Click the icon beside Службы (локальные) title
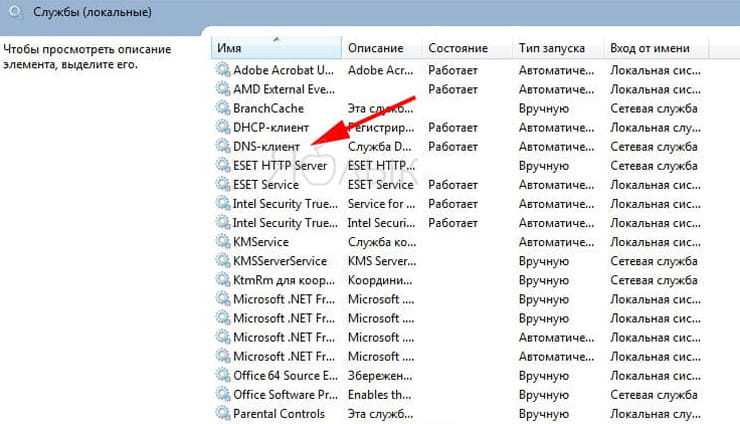This screenshot has height=424, width=740. [16, 11]
